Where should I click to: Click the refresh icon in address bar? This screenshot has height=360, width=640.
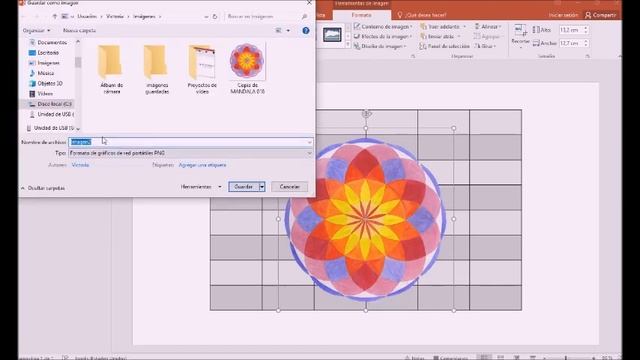coord(215,16)
